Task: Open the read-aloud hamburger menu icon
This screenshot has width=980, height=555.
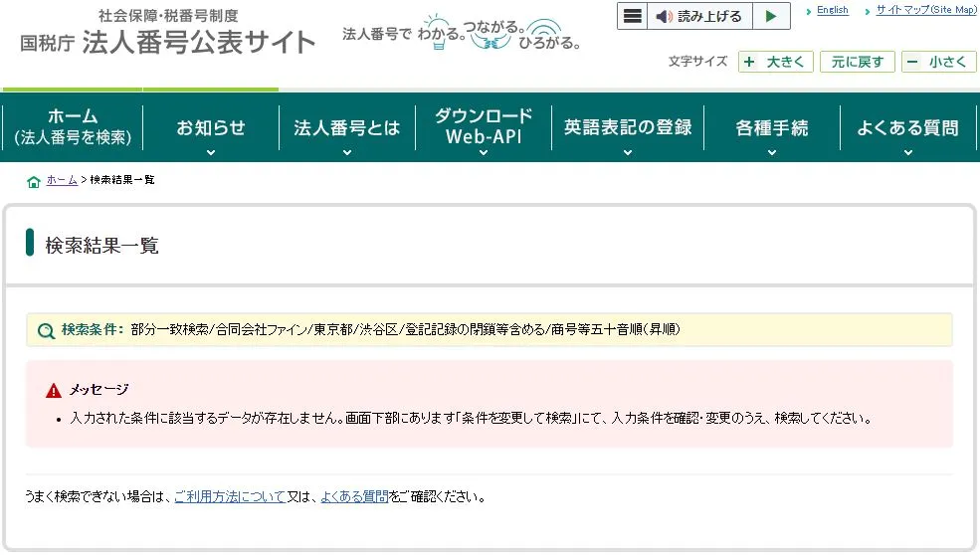Action: pyautogui.click(x=633, y=17)
